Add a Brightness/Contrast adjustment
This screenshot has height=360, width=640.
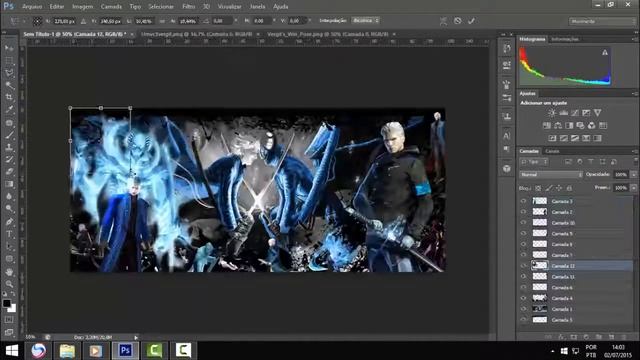552,113
